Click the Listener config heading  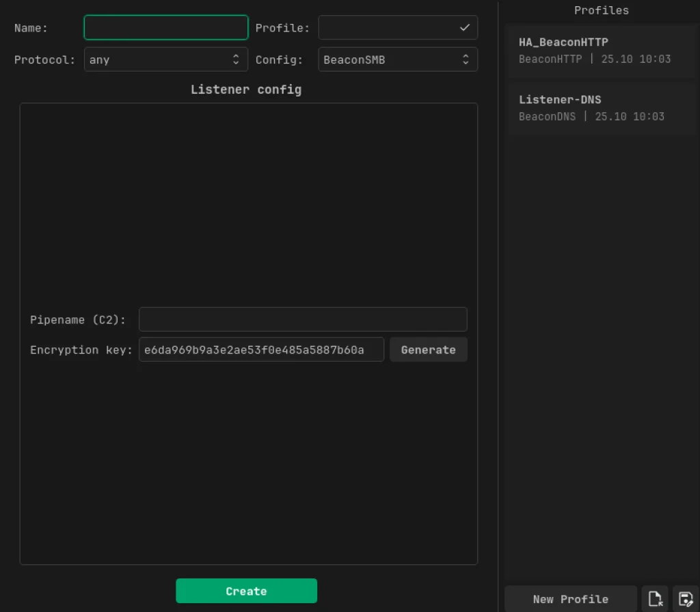click(246, 90)
